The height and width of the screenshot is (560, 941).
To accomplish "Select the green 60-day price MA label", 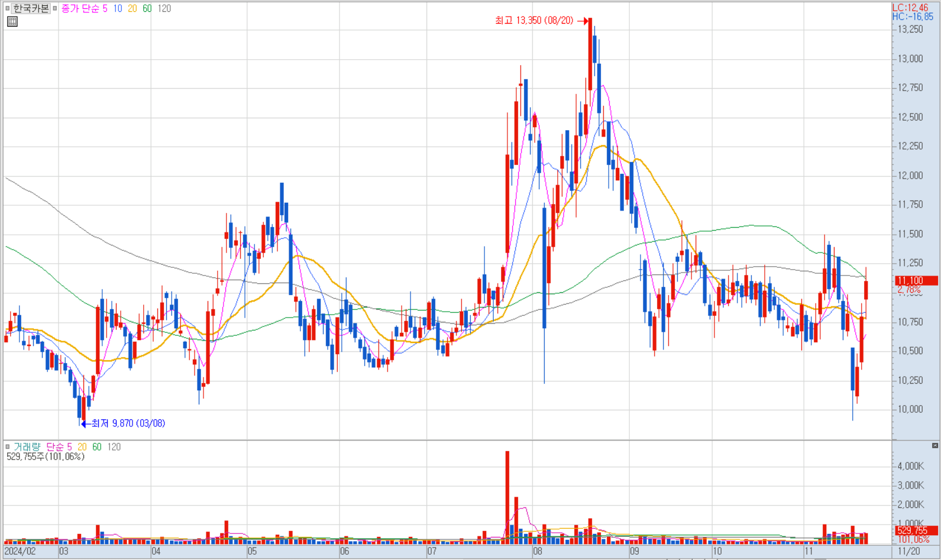I will 147,8.
